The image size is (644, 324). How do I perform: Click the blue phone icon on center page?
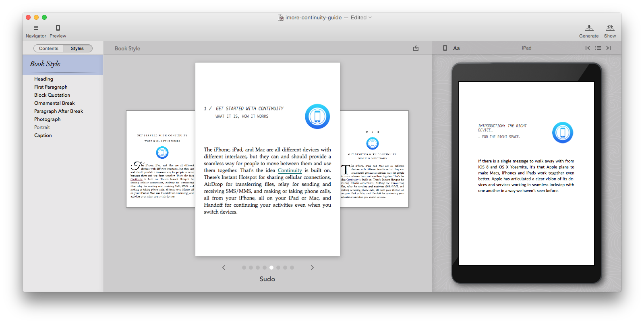pos(317,116)
